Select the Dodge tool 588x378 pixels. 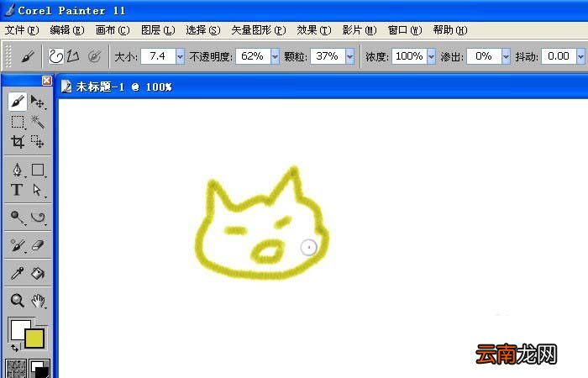(x=18, y=217)
